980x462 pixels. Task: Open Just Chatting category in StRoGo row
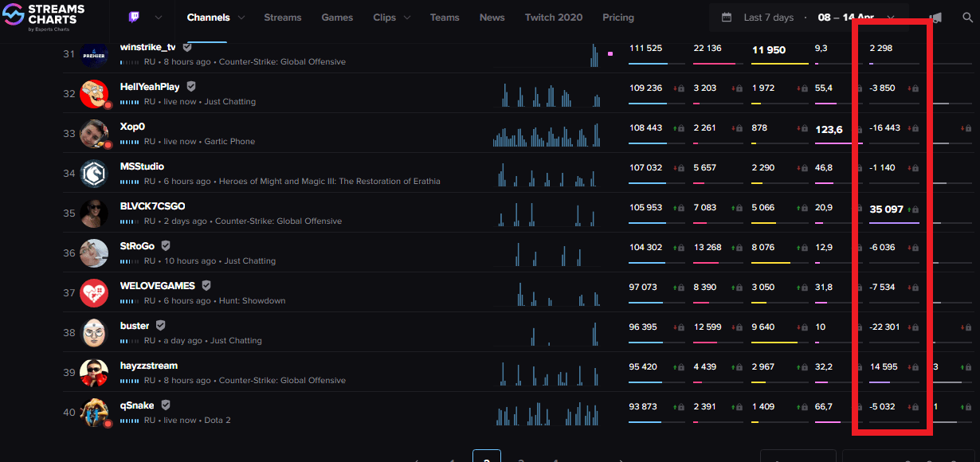coord(250,261)
